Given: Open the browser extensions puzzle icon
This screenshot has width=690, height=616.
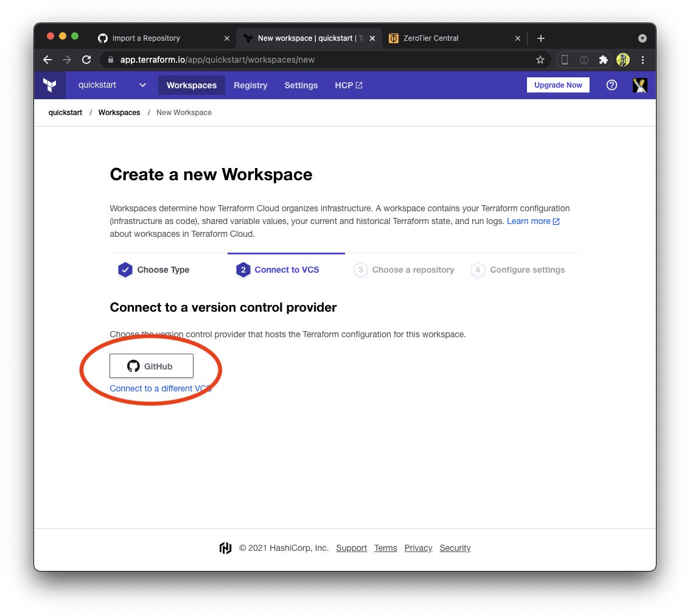Looking at the screenshot, I should point(604,60).
